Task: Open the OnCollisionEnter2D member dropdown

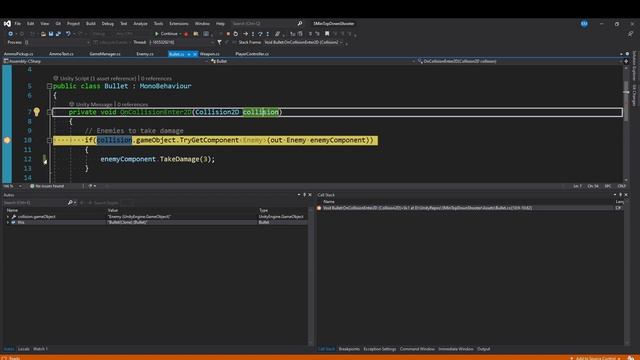Action: tap(520, 61)
